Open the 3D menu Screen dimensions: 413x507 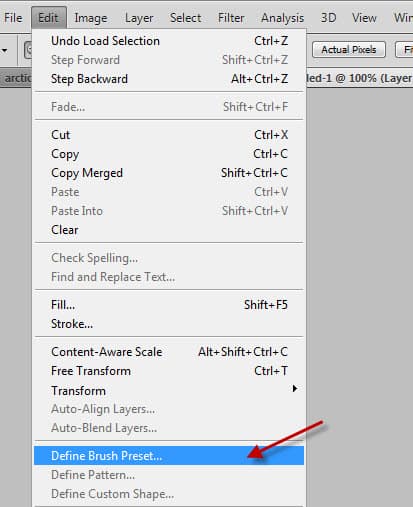tap(328, 18)
